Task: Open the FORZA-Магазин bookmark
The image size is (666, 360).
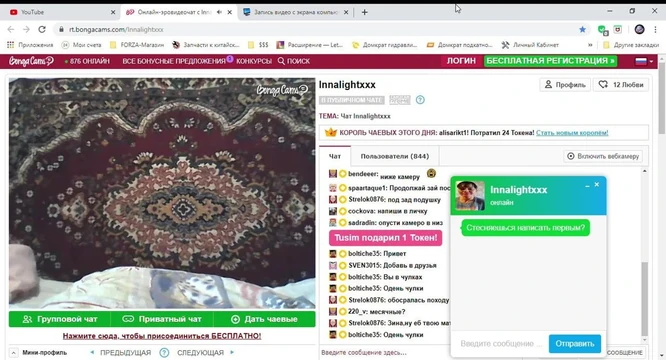Action: coord(137,45)
